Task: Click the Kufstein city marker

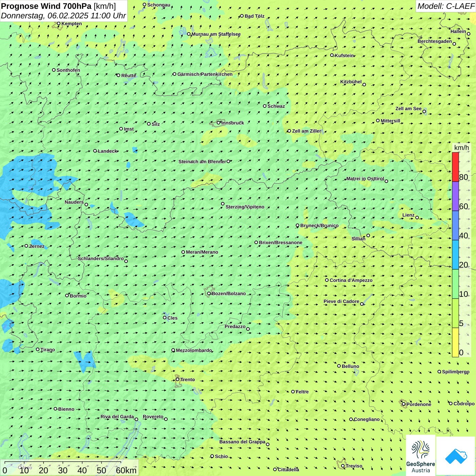Action: click(332, 55)
